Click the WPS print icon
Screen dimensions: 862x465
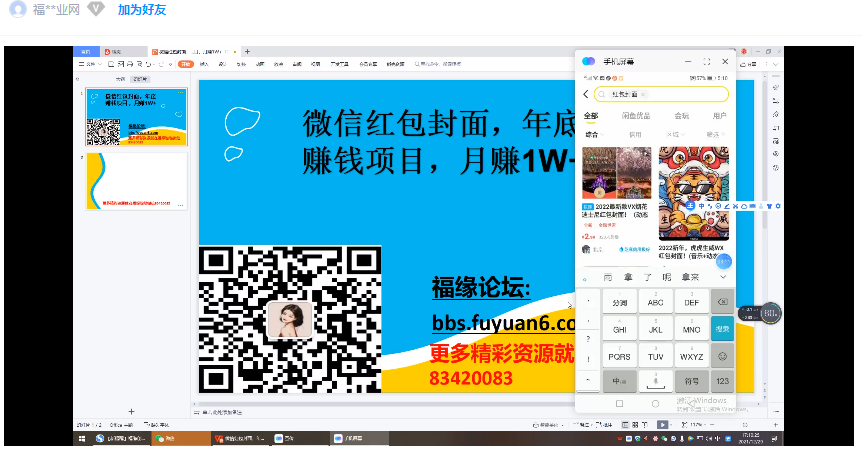[130, 64]
